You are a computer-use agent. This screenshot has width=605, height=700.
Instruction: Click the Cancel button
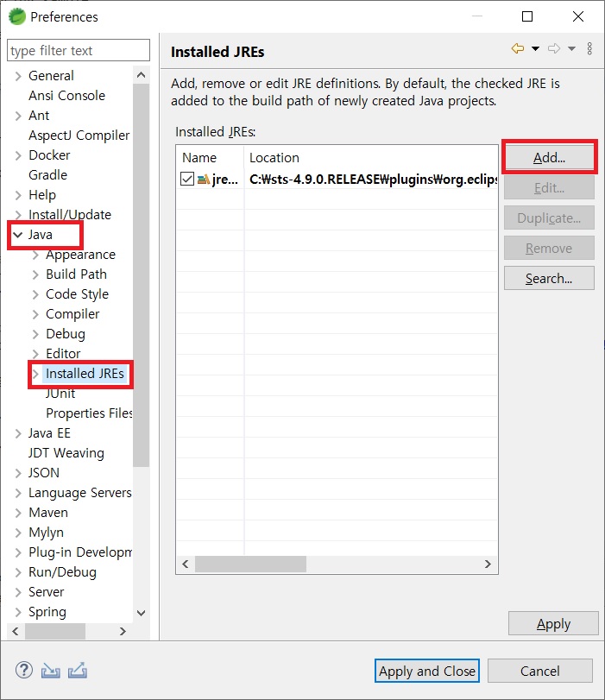pos(539,671)
